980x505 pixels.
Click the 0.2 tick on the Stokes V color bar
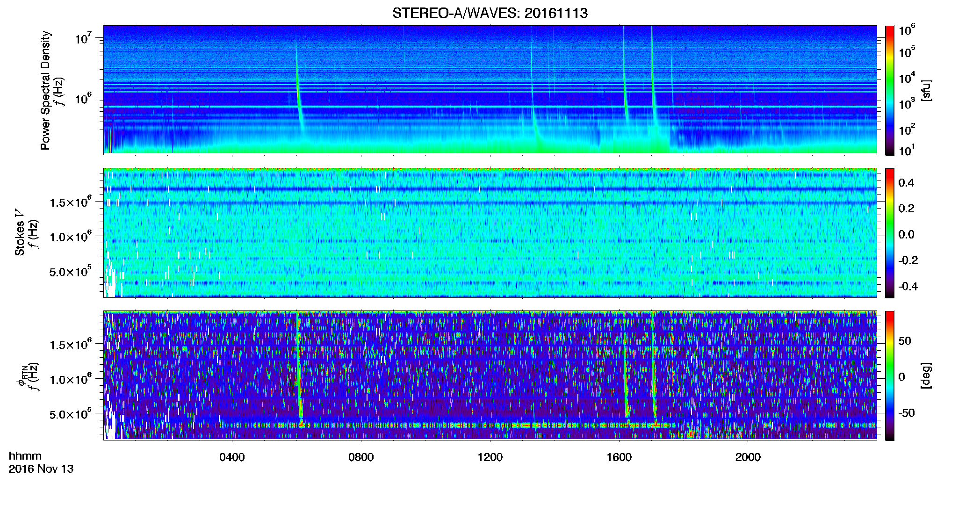click(x=906, y=209)
